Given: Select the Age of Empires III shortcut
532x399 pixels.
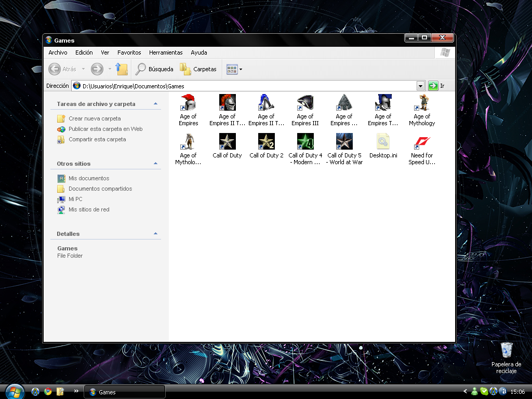Looking at the screenshot, I should [x=305, y=110].
